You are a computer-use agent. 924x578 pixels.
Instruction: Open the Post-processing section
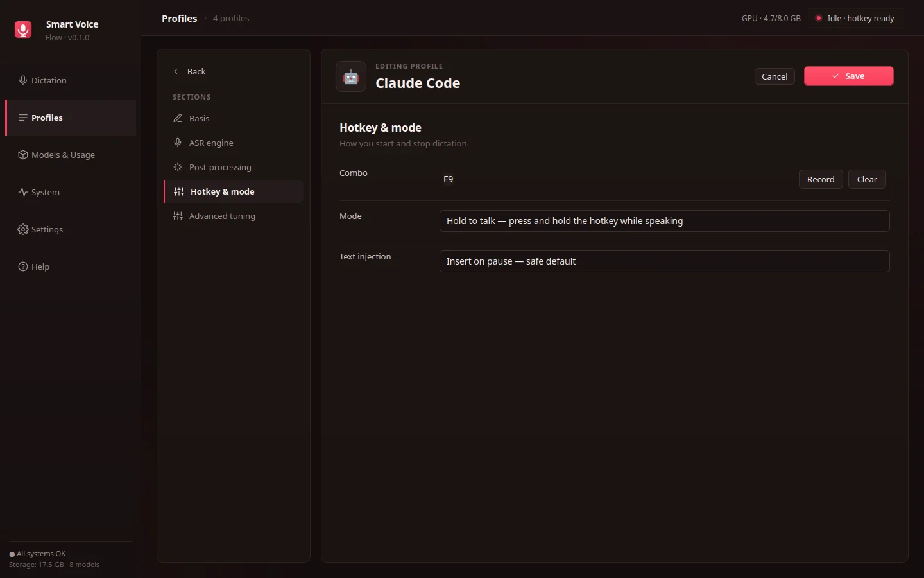click(234, 167)
